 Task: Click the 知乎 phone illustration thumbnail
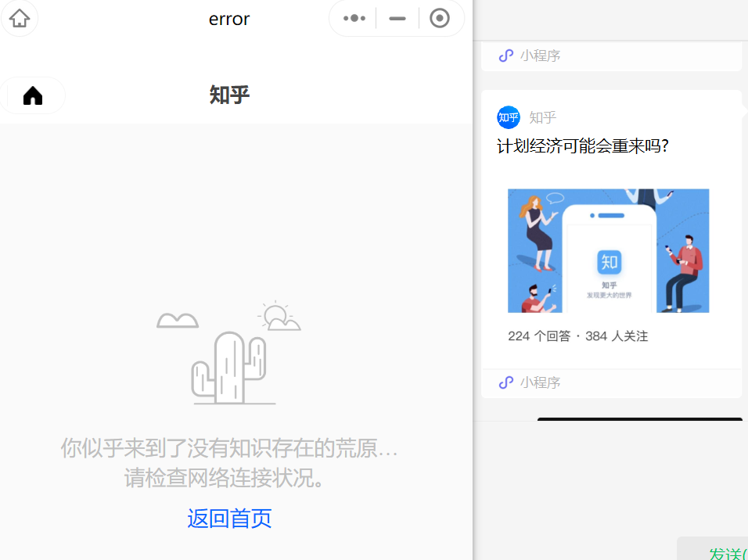pos(608,251)
